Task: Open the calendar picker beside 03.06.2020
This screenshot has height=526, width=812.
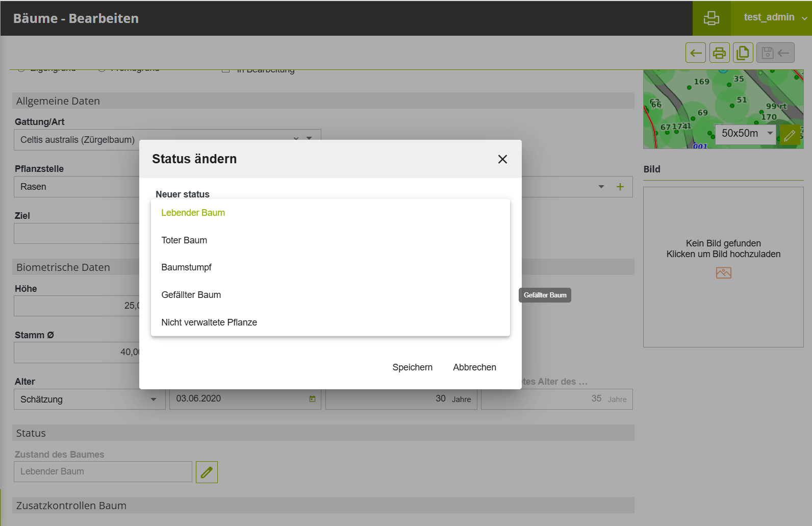Action: tap(312, 399)
